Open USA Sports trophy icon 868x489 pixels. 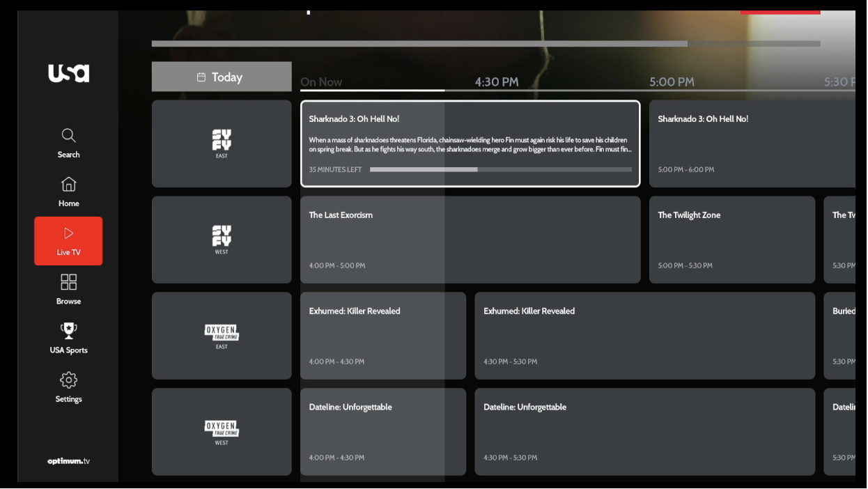(68, 331)
